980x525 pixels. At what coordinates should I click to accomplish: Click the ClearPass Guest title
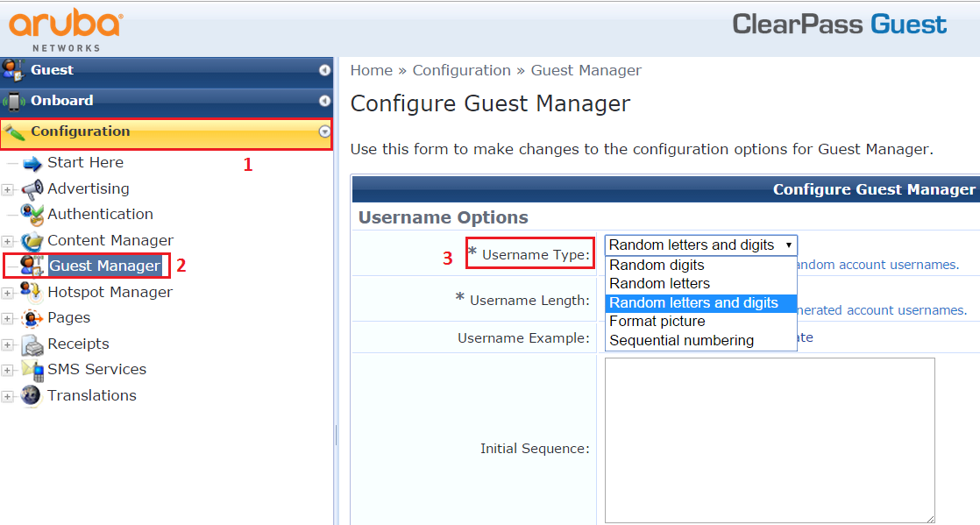coord(840,25)
